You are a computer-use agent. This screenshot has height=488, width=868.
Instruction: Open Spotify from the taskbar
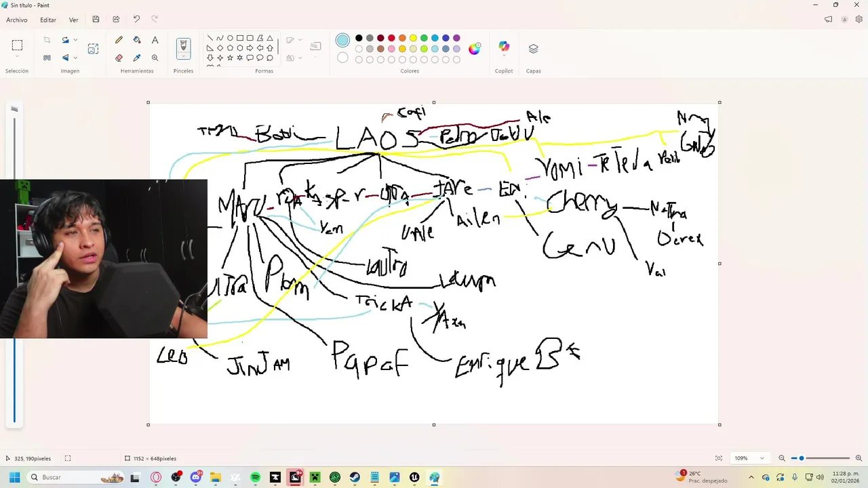[255, 477]
